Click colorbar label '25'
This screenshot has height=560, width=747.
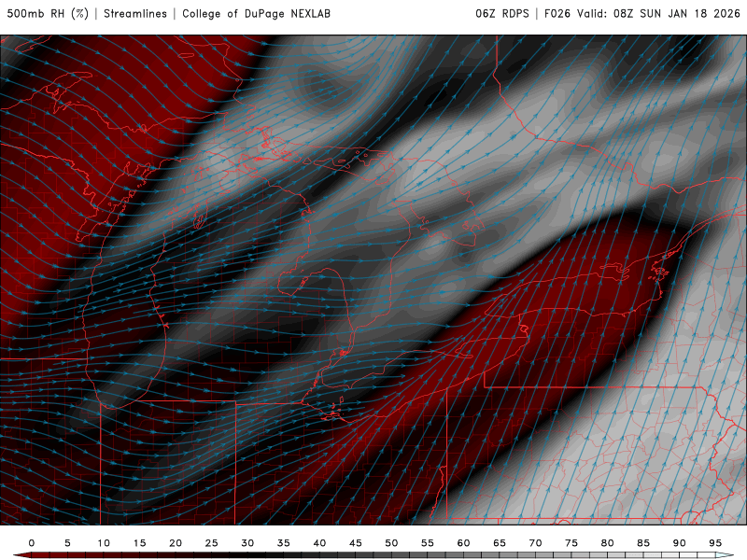tap(212, 543)
